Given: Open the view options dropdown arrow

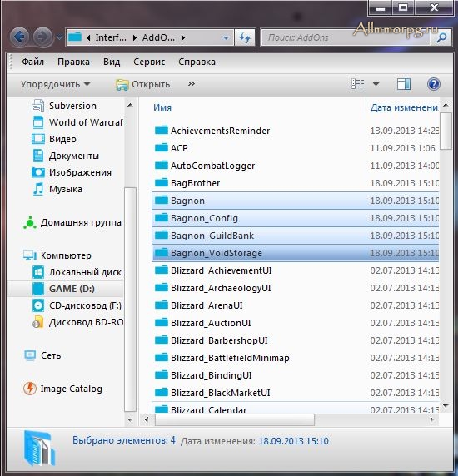Looking at the screenshot, I should pyautogui.click(x=376, y=84).
